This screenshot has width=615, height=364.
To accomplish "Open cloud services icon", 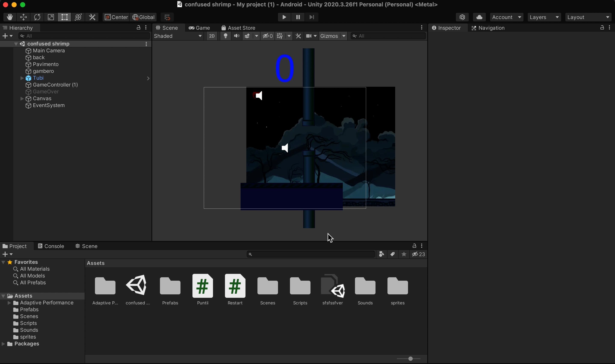I will click(479, 17).
